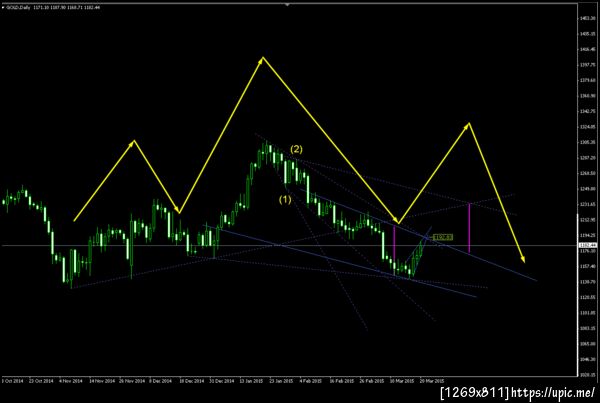Click the 1249.80 price axis label
The width and height of the screenshot is (600, 403).
587,189
